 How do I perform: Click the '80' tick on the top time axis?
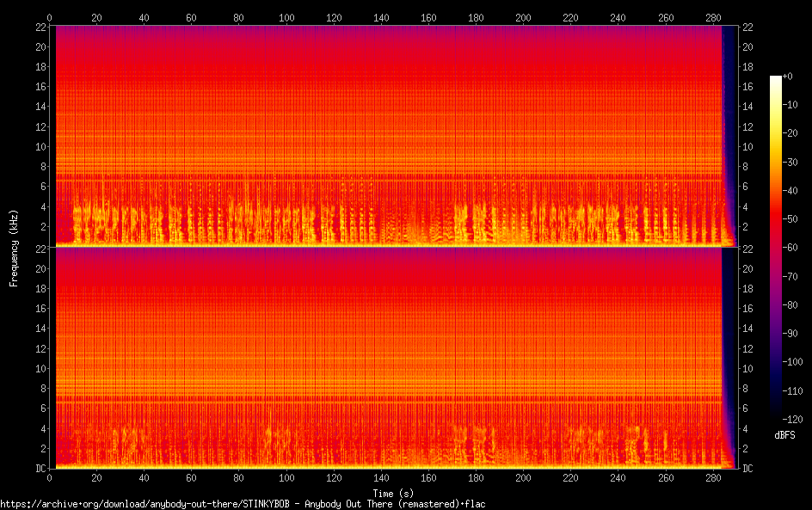[x=239, y=17]
